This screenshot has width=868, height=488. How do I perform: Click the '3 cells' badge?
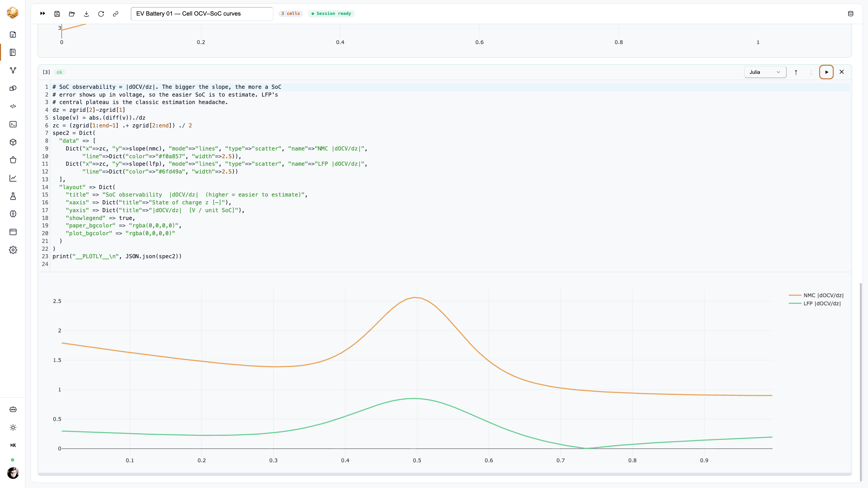pos(291,14)
